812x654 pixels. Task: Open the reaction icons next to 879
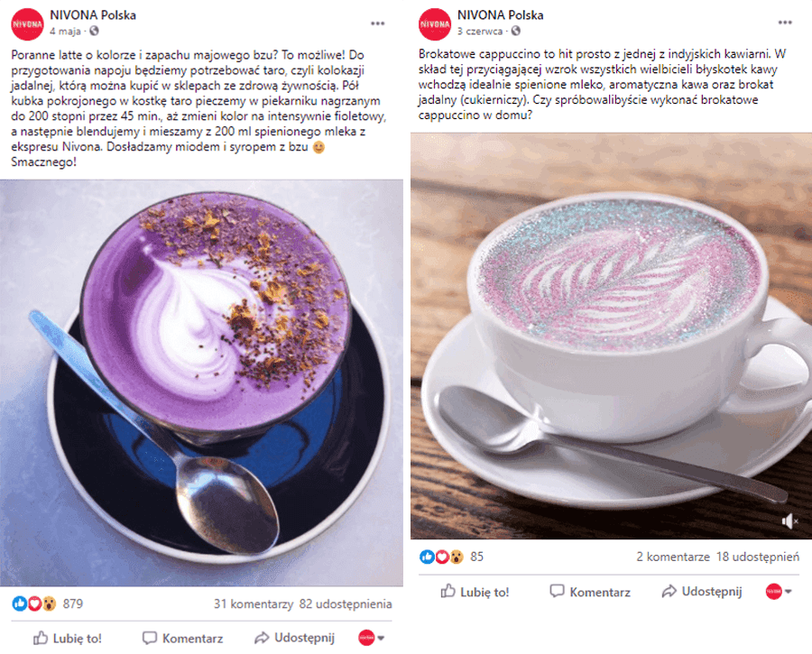pos(33,603)
